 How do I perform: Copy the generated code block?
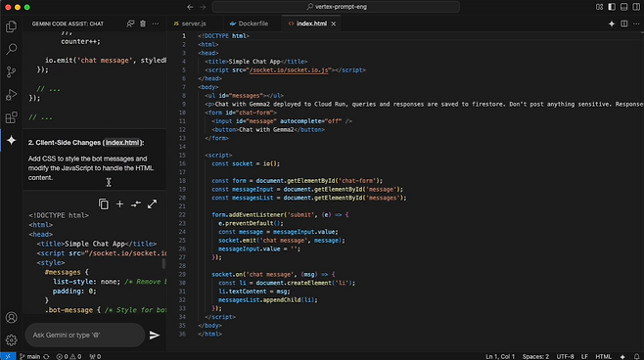coord(104,204)
